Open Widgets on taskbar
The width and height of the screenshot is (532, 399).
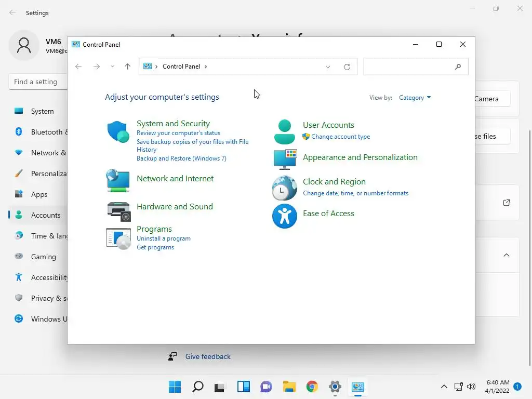(243, 387)
